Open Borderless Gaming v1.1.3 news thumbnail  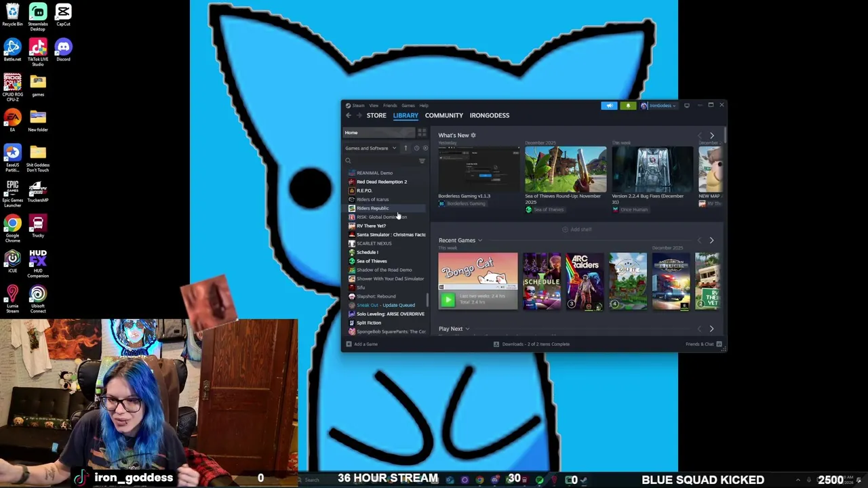pos(479,168)
